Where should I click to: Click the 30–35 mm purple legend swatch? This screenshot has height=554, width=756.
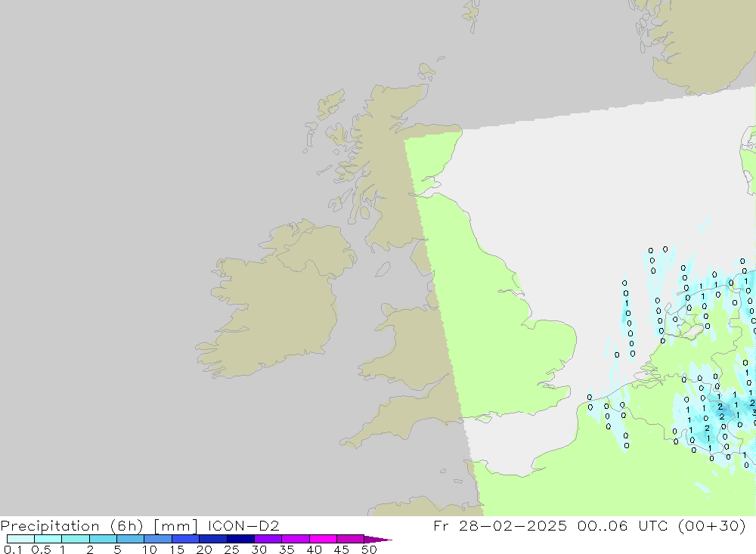[x=268, y=539]
